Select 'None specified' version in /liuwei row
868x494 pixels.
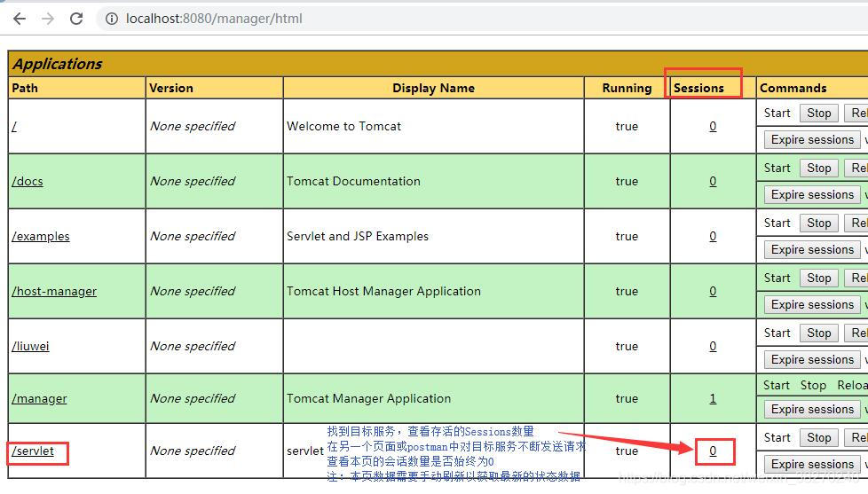(x=193, y=346)
